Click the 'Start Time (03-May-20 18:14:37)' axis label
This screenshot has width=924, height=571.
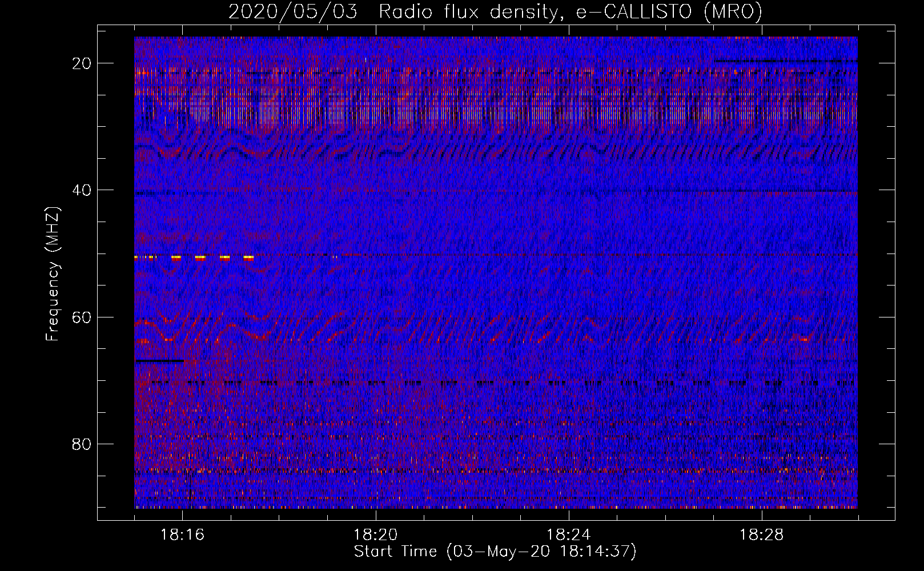click(x=495, y=552)
